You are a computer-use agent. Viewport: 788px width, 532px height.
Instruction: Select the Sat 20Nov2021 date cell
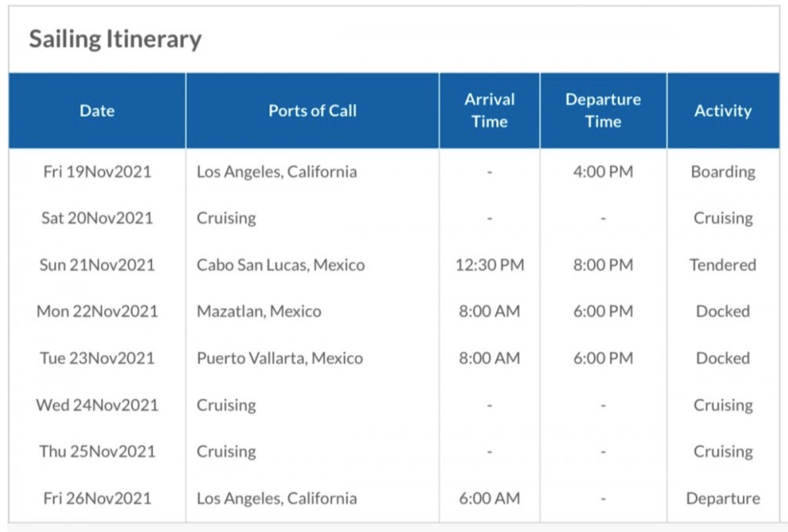[97, 218]
